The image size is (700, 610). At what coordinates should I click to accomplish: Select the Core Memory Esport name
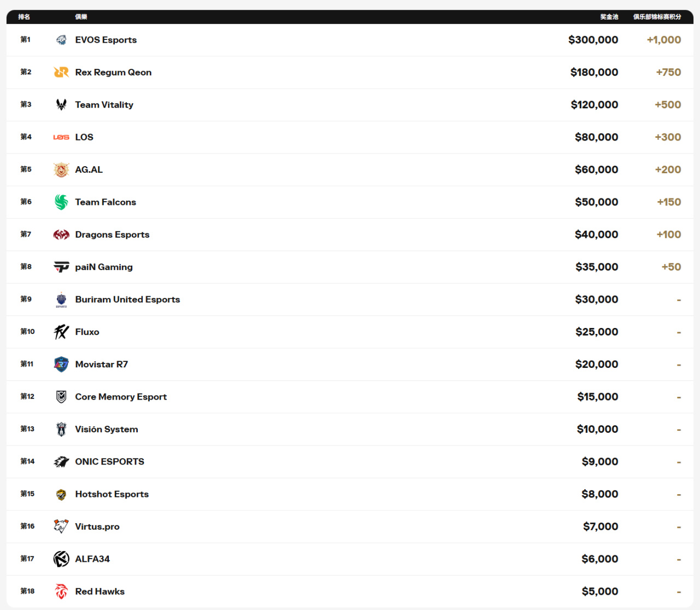click(x=121, y=397)
